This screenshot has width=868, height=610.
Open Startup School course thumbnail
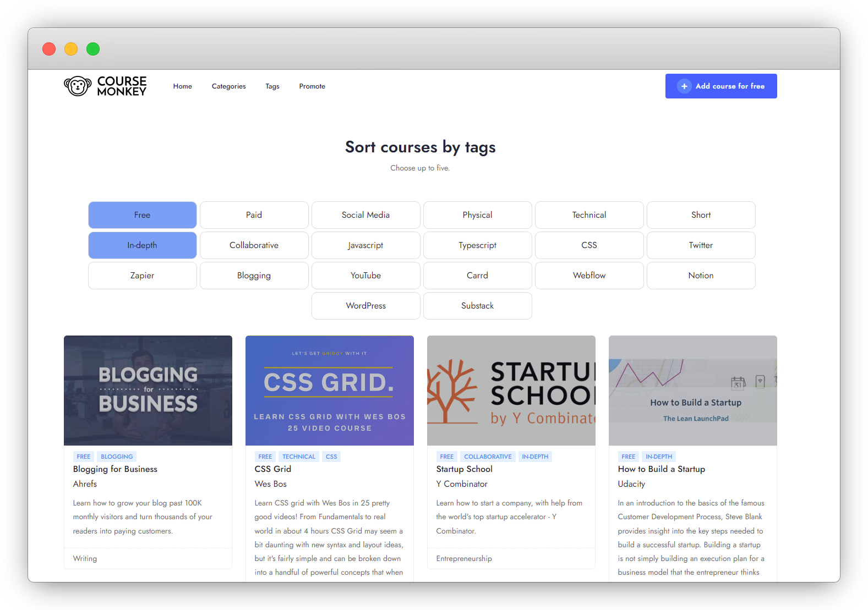click(511, 391)
